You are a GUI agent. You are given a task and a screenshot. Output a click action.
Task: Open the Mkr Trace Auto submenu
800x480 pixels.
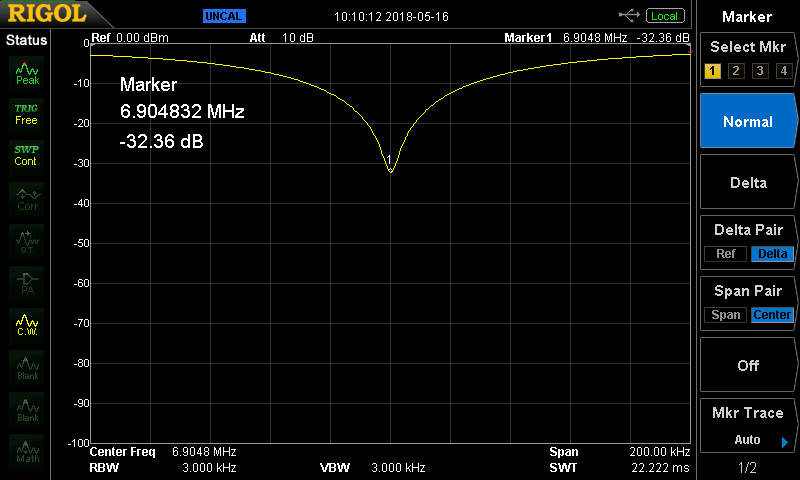coord(747,426)
